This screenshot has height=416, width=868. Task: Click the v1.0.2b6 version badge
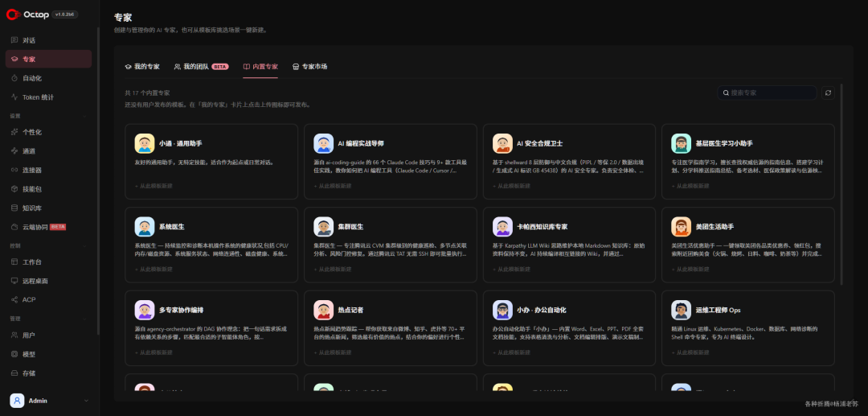click(x=65, y=15)
